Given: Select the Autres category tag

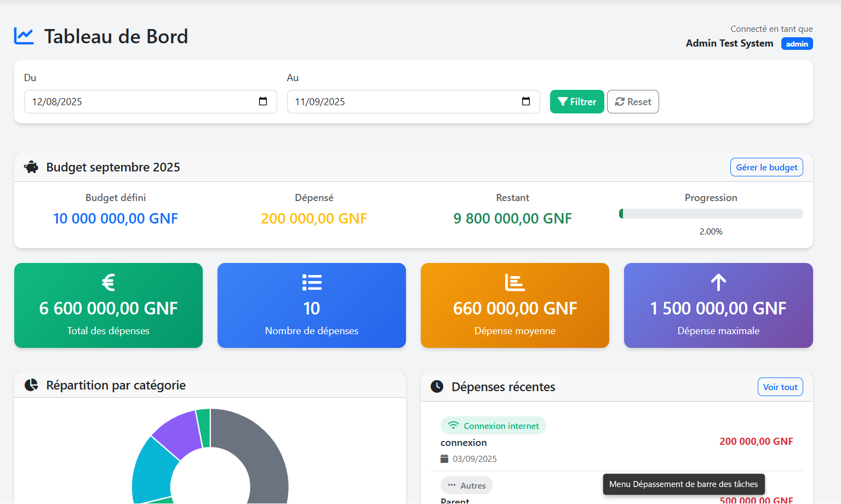Looking at the screenshot, I should click(467, 485).
